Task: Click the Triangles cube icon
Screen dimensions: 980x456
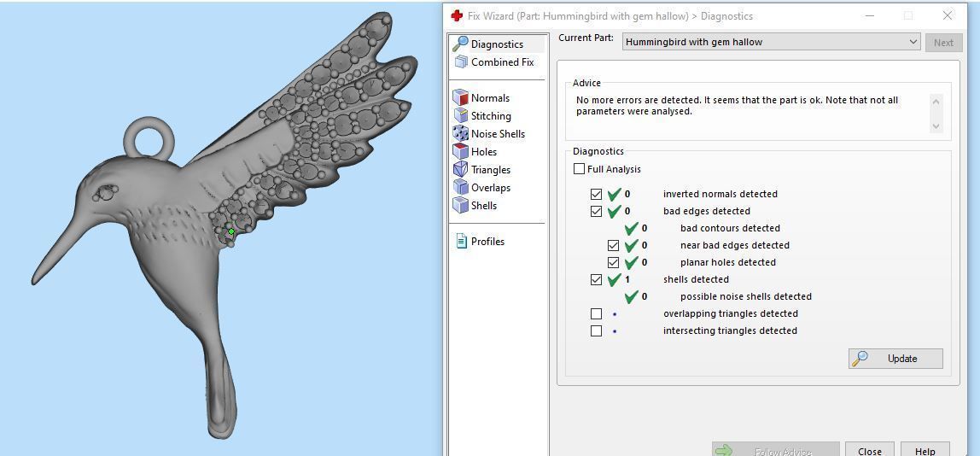Action: point(461,170)
